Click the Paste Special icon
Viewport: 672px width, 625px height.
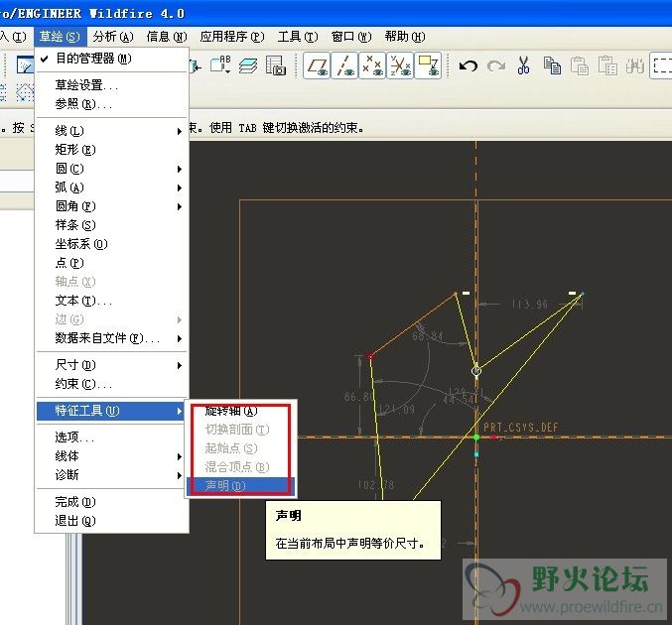coord(607,65)
